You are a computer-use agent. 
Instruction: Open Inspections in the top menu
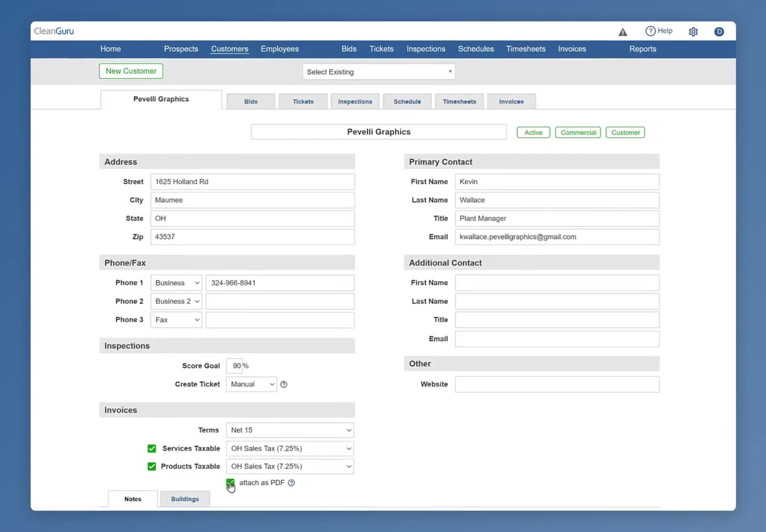point(426,49)
